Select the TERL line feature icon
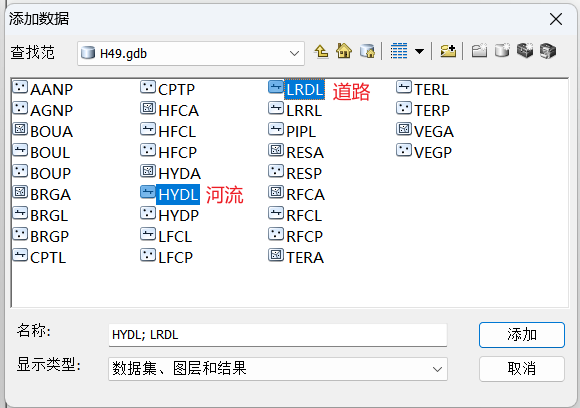Viewport: 580px width, 408px height. 404,87
